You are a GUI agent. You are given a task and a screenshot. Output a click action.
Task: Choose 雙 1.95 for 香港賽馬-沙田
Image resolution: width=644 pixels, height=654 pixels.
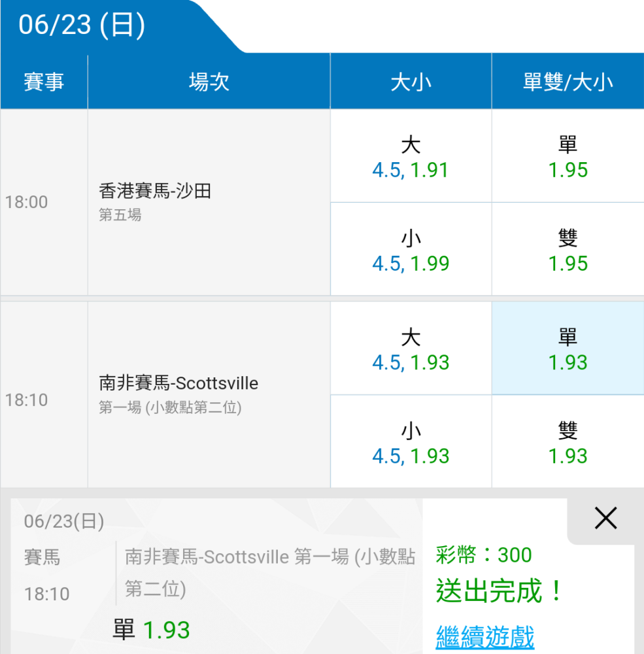tap(568, 250)
